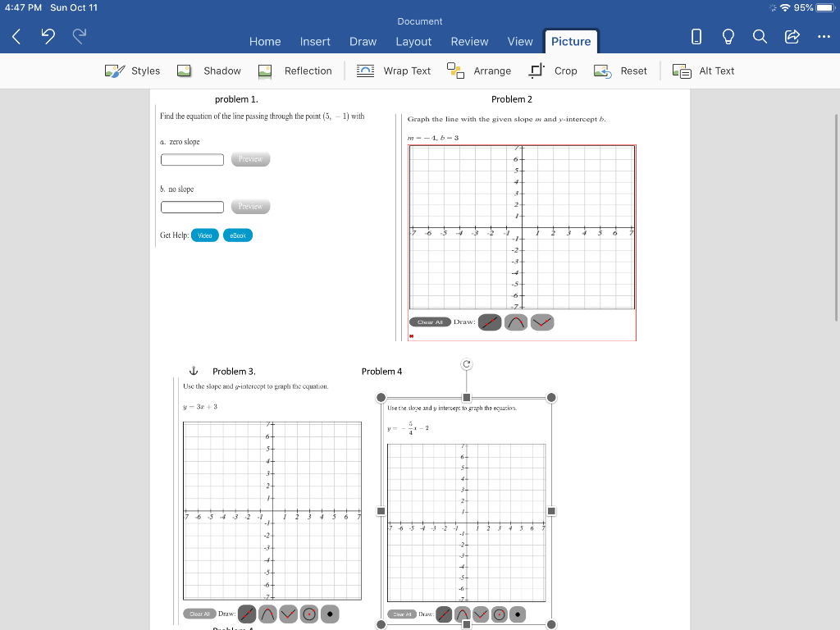Click the zero slope answer field
This screenshot has width=840, height=630.
192,159
